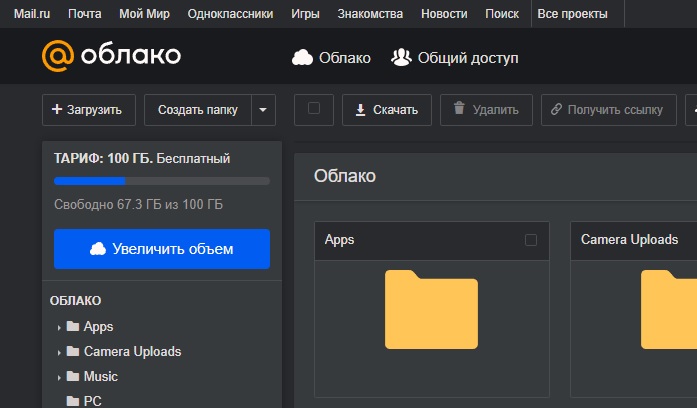697x408 pixels.
Task: Open Знакомства in the top bar
Action: pyautogui.click(x=370, y=14)
